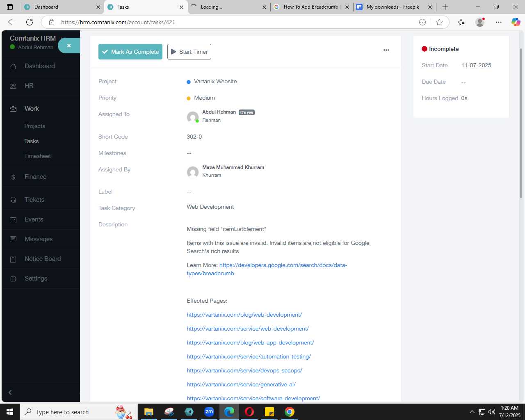Open Google Chrome from taskbar

[x=290, y=412]
